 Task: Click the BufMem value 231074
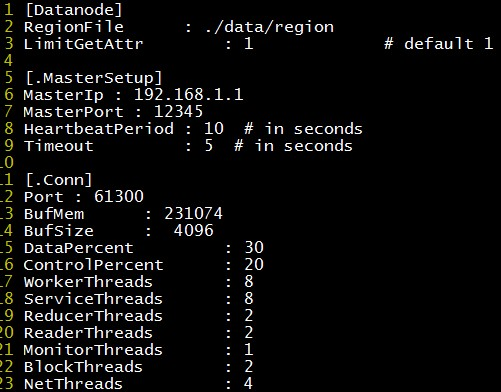pos(193,214)
